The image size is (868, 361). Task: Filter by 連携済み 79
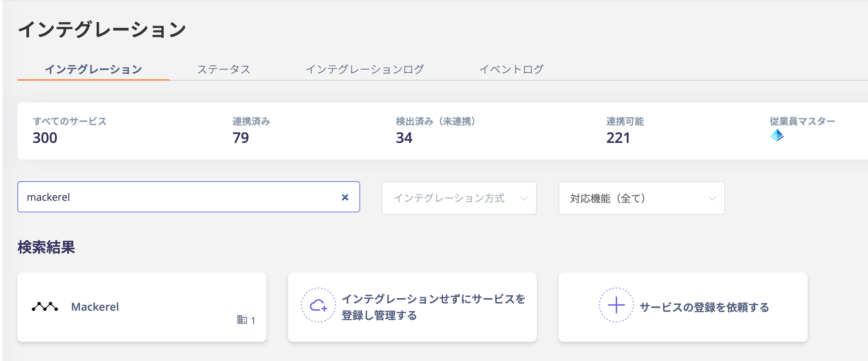pyautogui.click(x=251, y=131)
